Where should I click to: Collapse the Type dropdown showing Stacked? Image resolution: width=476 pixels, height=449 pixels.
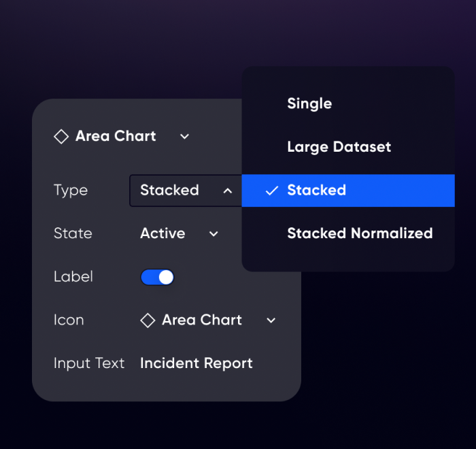(227, 190)
